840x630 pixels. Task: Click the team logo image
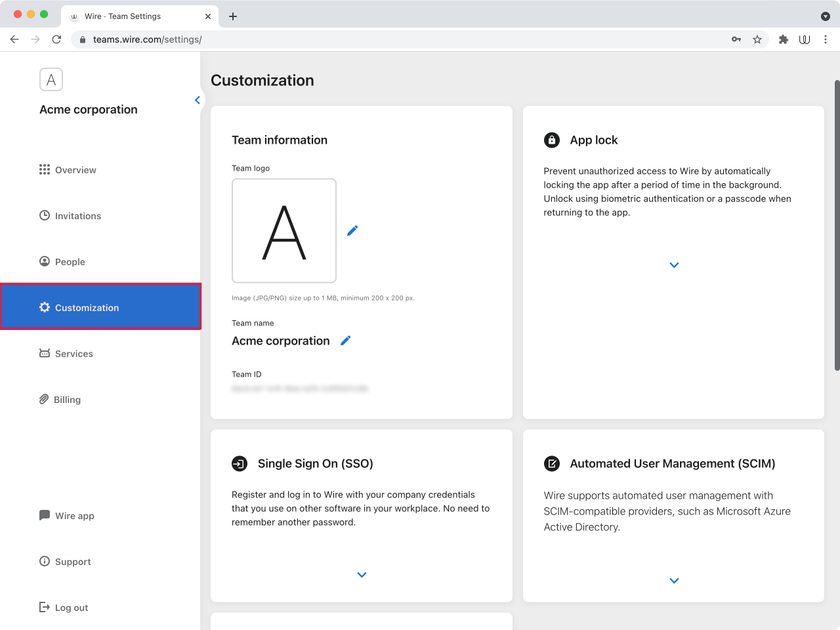[284, 231]
